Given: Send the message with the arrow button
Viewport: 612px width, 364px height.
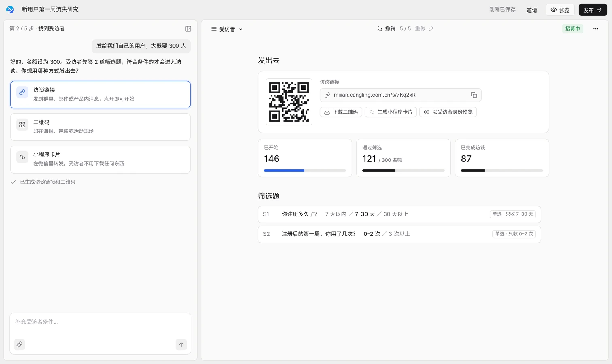Looking at the screenshot, I should (x=181, y=345).
